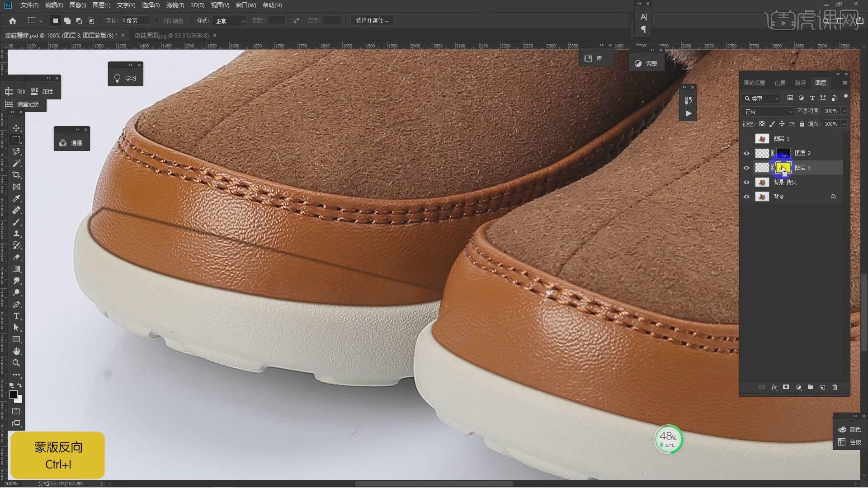Add a layer style via fx icon
868x488 pixels.
click(774, 387)
